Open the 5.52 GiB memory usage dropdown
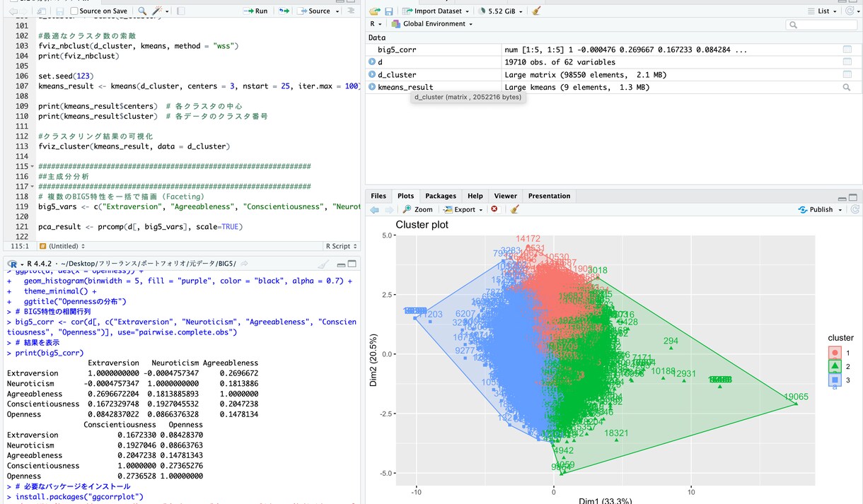863x504 pixels. point(502,11)
